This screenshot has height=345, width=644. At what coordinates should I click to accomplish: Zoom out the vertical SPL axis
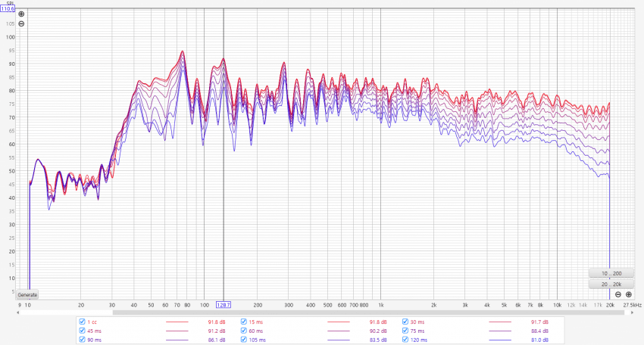coord(20,23)
